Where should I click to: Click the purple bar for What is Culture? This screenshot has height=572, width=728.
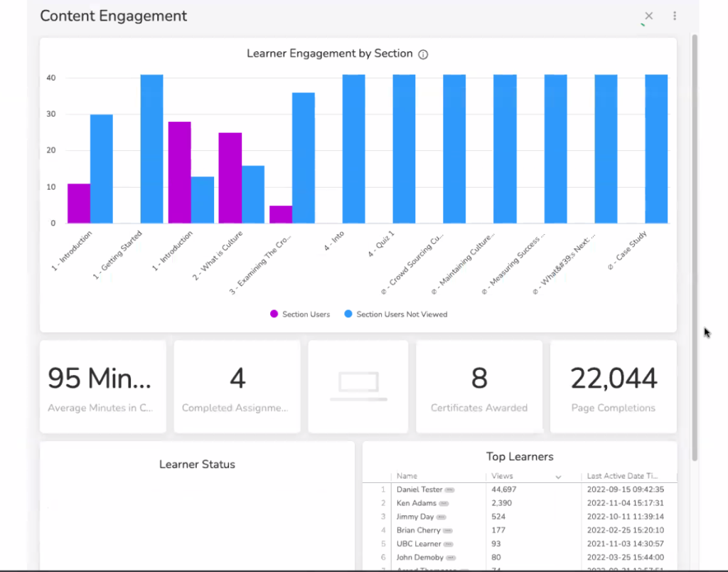(230, 178)
